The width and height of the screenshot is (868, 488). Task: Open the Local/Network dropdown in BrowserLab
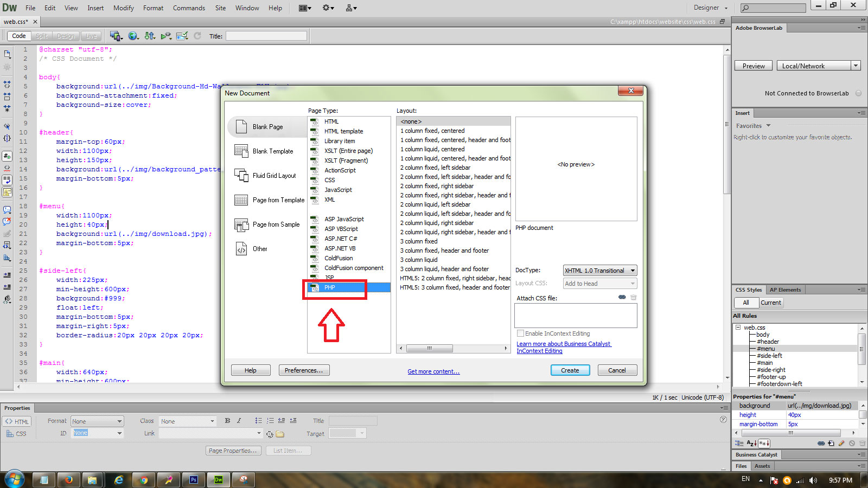(819, 66)
